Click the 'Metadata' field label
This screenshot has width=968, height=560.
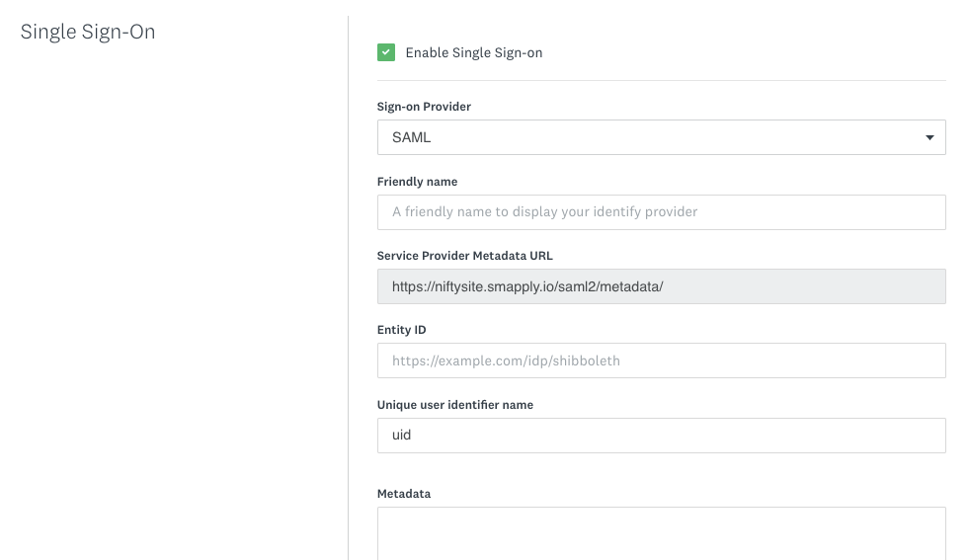(403, 493)
